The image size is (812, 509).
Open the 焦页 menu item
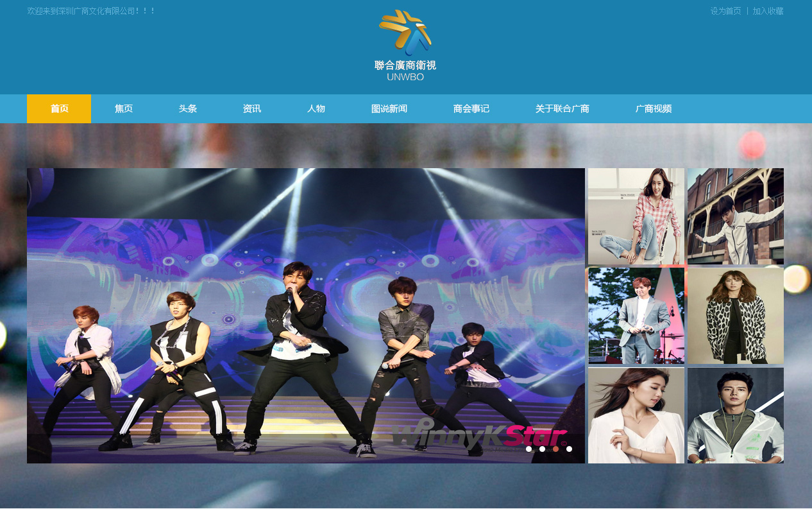(123, 108)
